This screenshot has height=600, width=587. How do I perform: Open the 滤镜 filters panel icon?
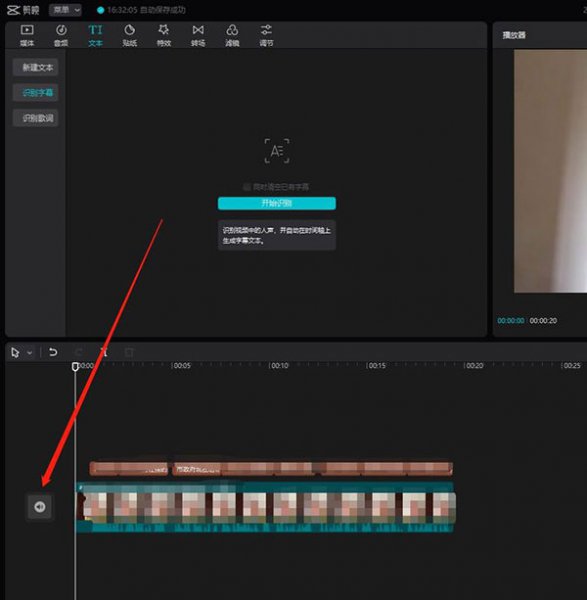click(232, 35)
